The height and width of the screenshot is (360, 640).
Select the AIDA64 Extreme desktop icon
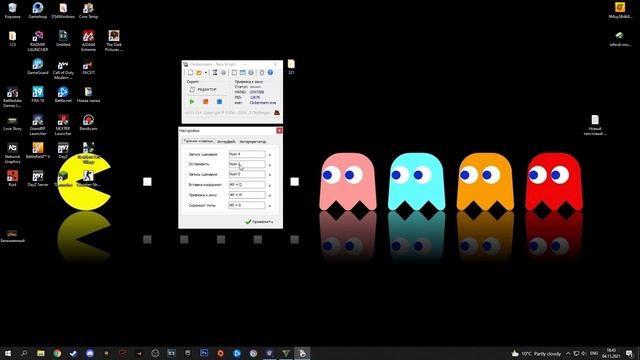pos(88,41)
